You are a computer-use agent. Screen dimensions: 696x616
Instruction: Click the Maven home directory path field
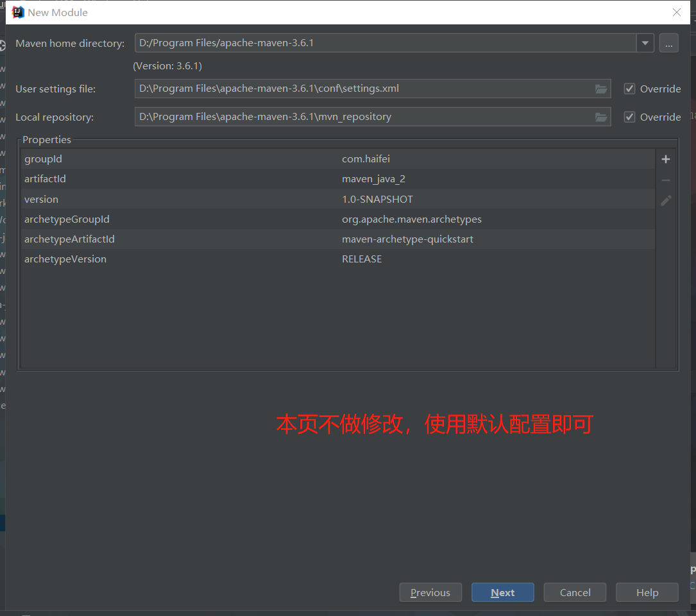(x=386, y=43)
